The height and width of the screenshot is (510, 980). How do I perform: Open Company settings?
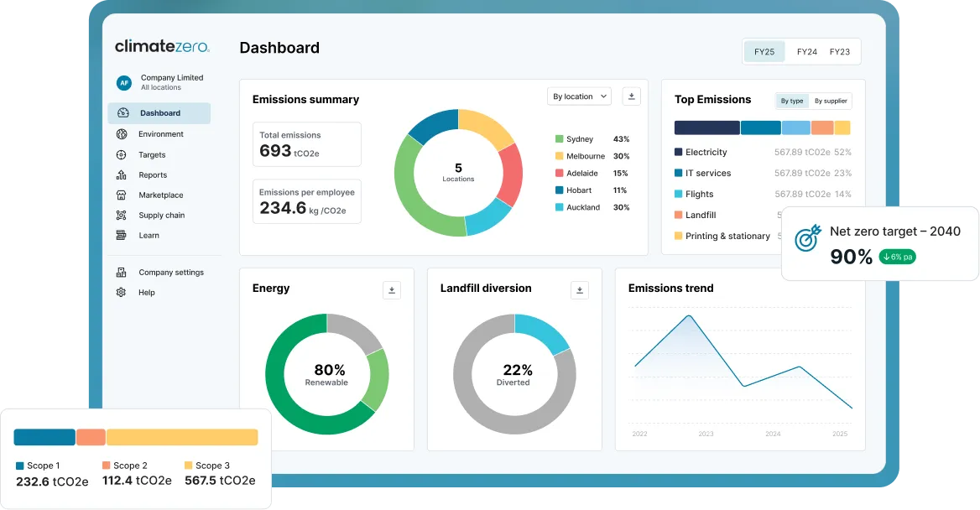coord(160,273)
